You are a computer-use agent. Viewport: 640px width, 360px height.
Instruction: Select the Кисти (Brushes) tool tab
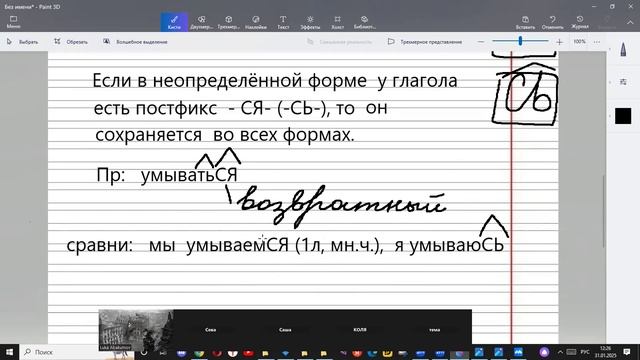click(174, 22)
